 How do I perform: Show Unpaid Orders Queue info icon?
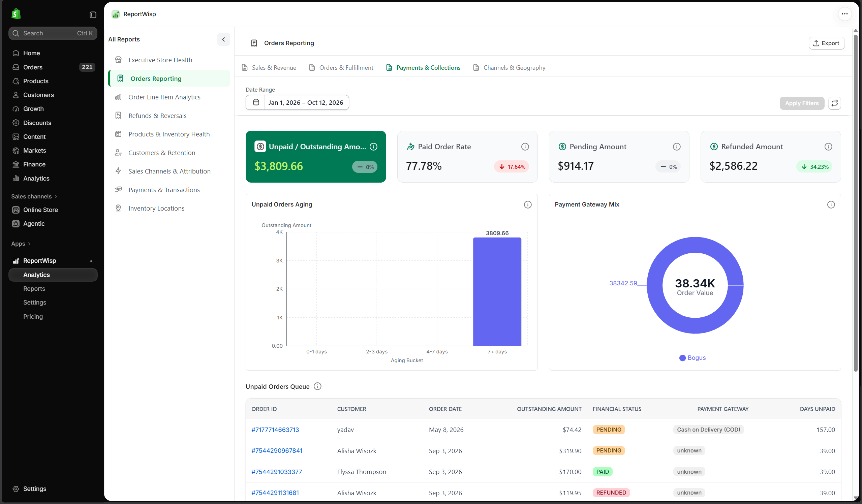[317, 386]
